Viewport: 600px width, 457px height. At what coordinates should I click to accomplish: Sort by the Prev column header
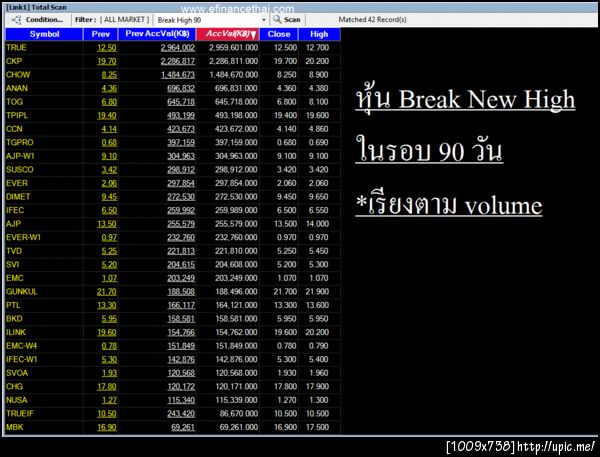101,34
